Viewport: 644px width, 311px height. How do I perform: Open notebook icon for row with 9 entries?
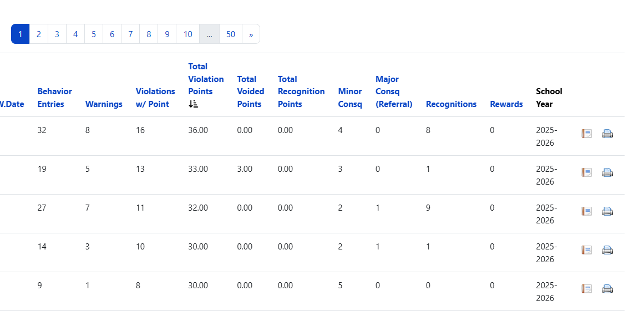point(586,289)
